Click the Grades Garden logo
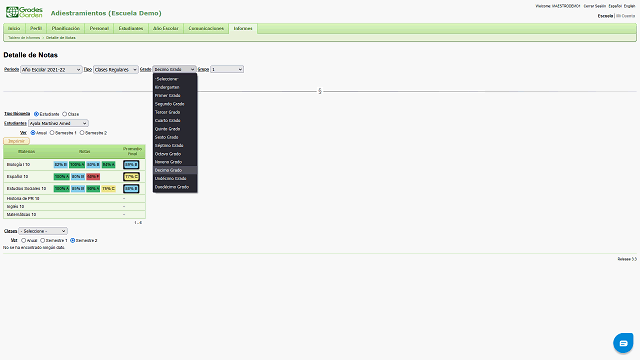640x360 pixels. 24,12
